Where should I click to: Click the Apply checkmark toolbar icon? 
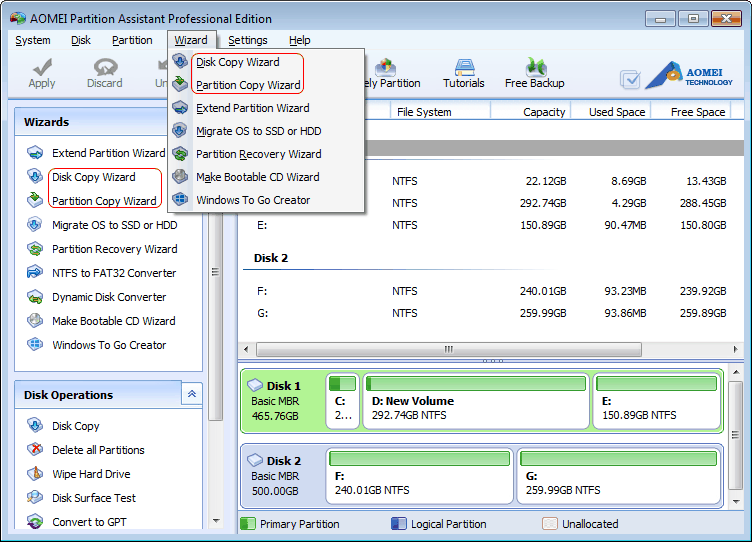[x=42, y=67]
